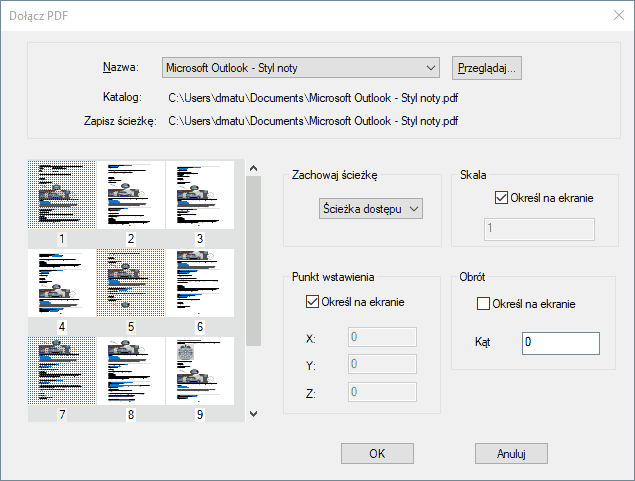
Task: Select PDF page thumbnail 1
Action: 62,195
